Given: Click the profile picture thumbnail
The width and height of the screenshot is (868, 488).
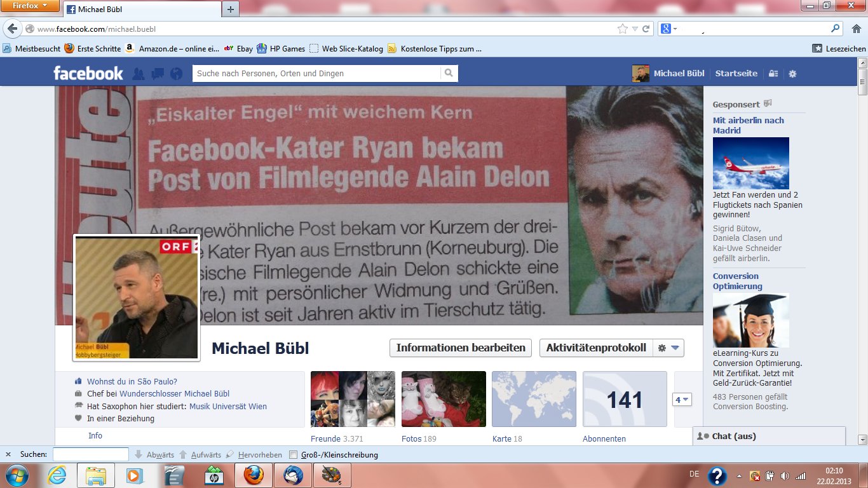Looking at the screenshot, I should (x=137, y=297).
